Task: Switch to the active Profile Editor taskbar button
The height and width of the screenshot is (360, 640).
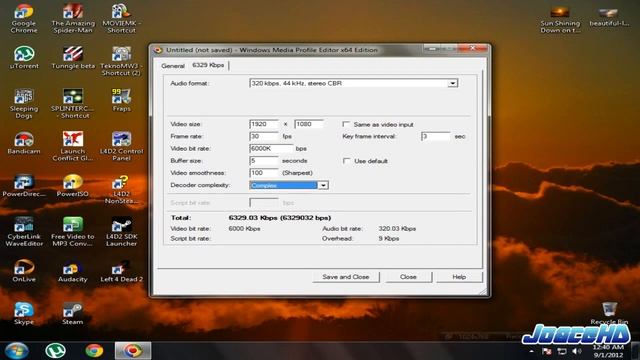Action: 133,351
